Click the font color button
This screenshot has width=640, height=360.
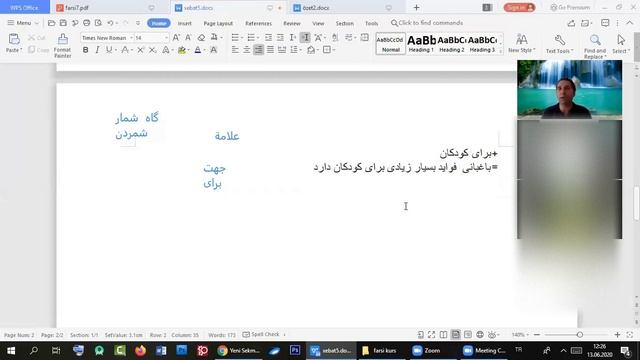(198, 50)
